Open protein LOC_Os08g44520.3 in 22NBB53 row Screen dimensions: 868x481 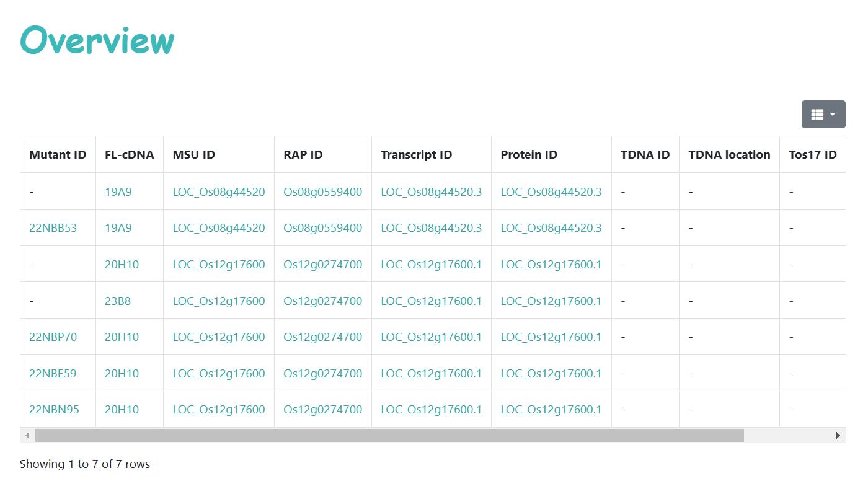551,228
